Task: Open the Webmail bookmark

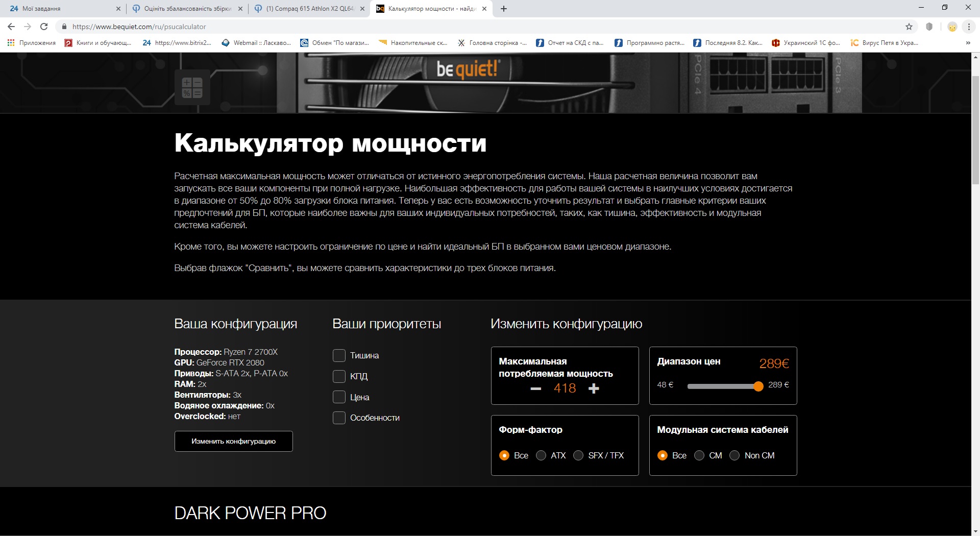Action: 256,43
